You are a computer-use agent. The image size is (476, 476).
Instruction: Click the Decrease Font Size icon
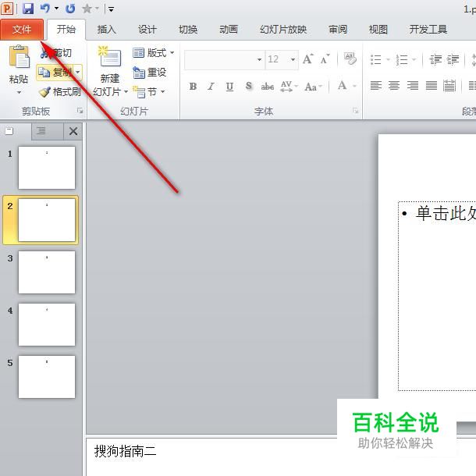pyautogui.click(x=325, y=59)
